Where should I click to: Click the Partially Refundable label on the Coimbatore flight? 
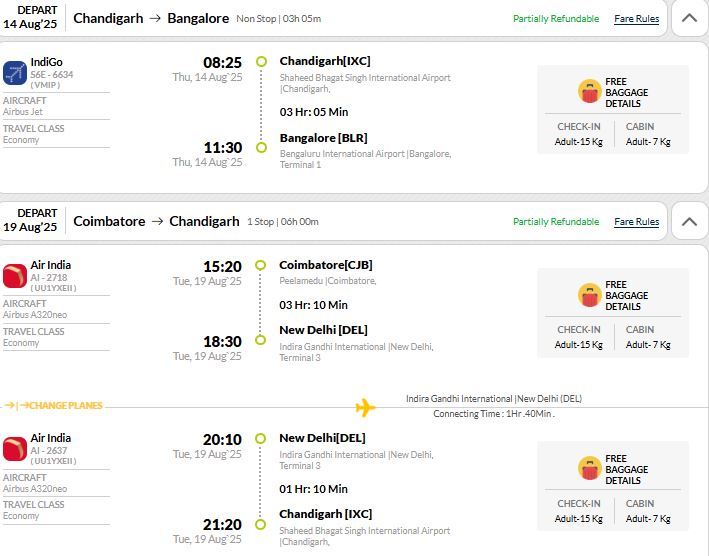pyautogui.click(x=556, y=222)
